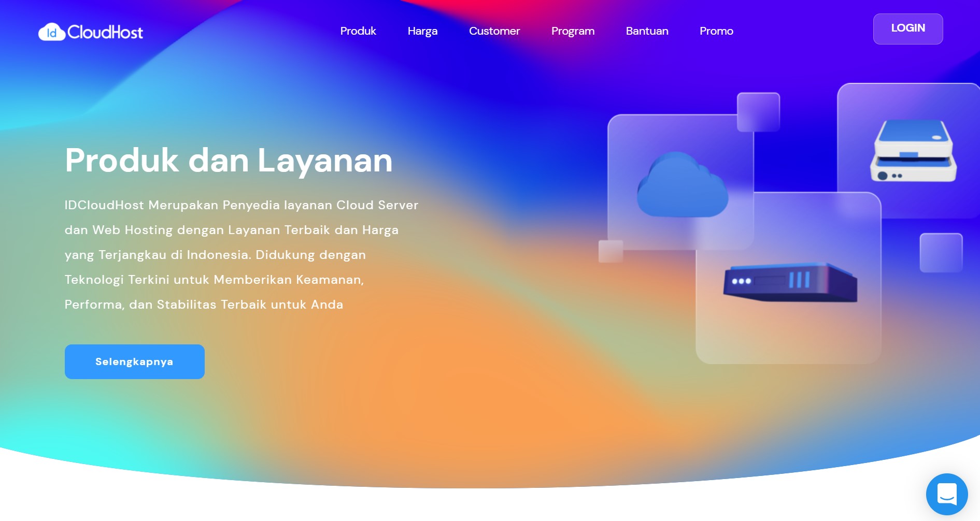
Task: Select Customer in the top navigation
Action: click(x=494, y=31)
